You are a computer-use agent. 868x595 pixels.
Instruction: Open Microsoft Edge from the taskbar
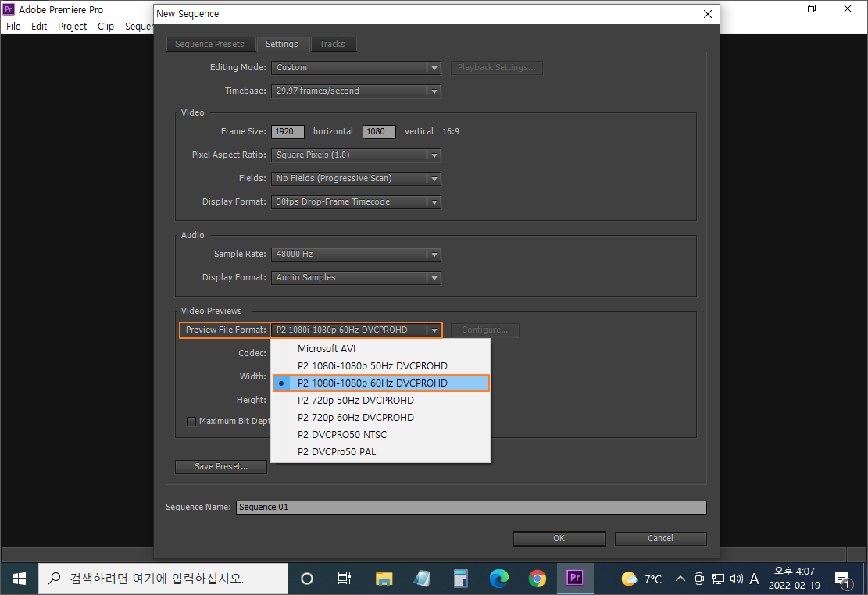pyautogui.click(x=498, y=579)
